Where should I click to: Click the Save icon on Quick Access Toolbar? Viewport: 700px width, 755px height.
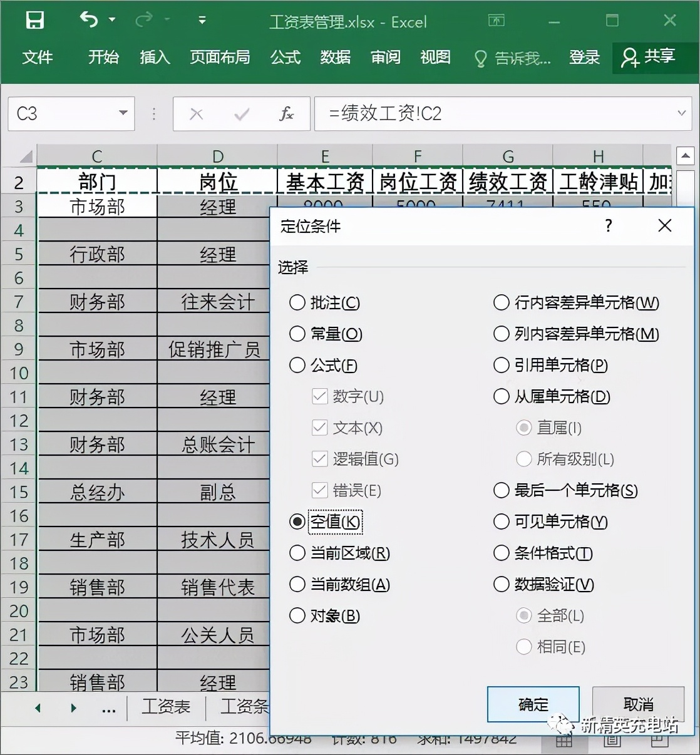tap(34, 19)
